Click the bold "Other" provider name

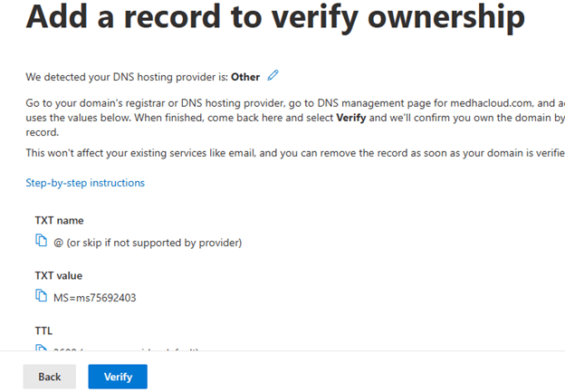[245, 77]
